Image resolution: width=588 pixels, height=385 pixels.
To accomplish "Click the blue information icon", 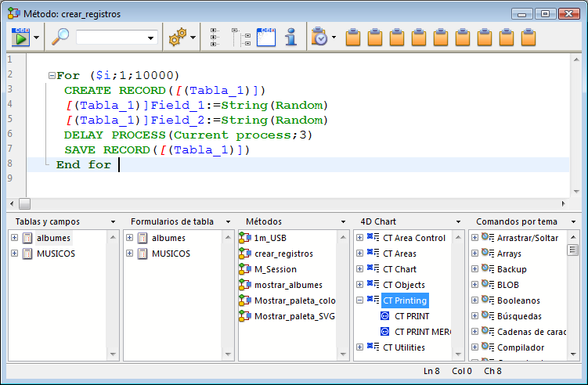I will coord(290,37).
